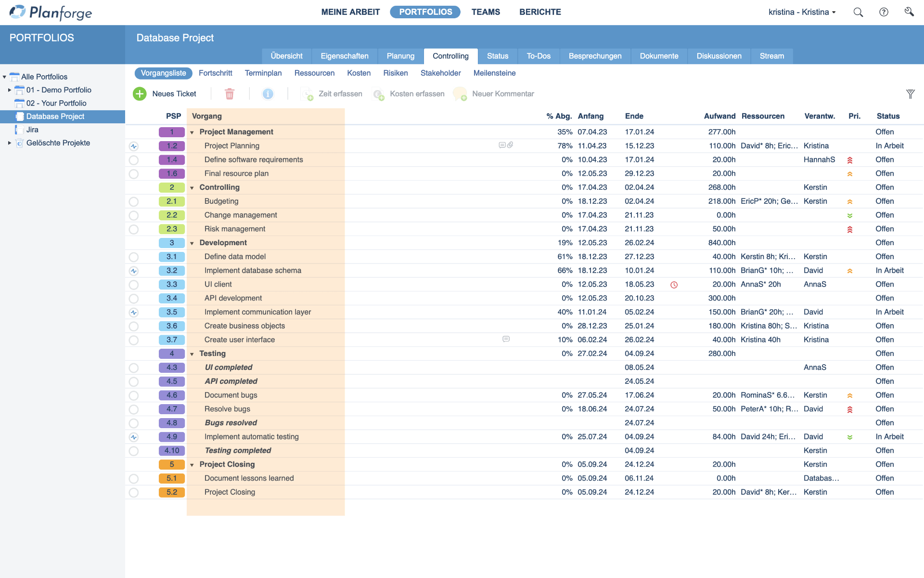Select the circle checkbox on Risk management row
924x578 pixels.
134,229
